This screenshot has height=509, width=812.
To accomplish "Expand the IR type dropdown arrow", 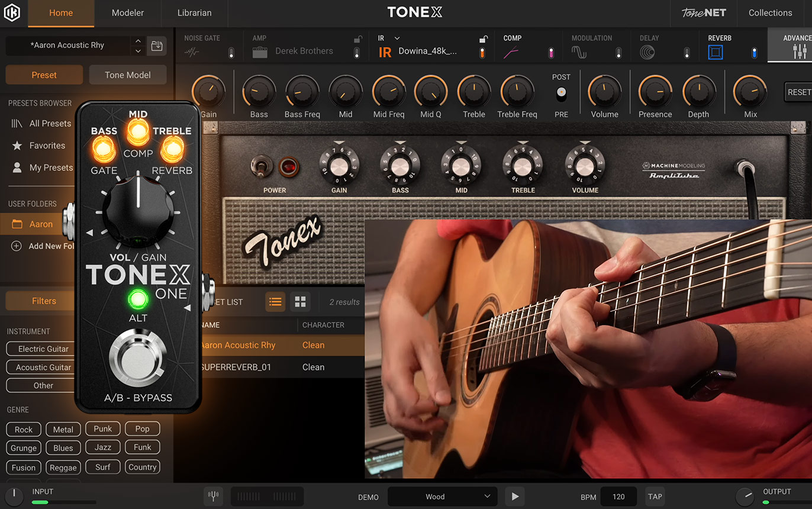I will pos(397,38).
